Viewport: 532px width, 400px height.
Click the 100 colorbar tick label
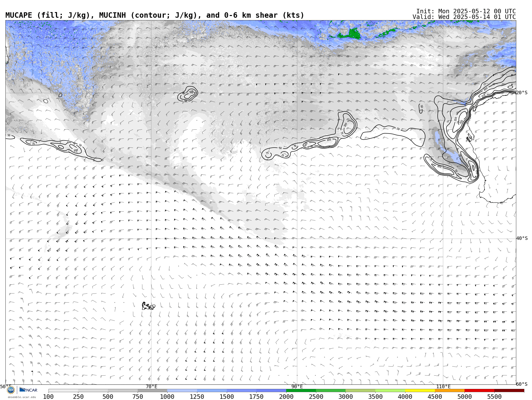48,397
